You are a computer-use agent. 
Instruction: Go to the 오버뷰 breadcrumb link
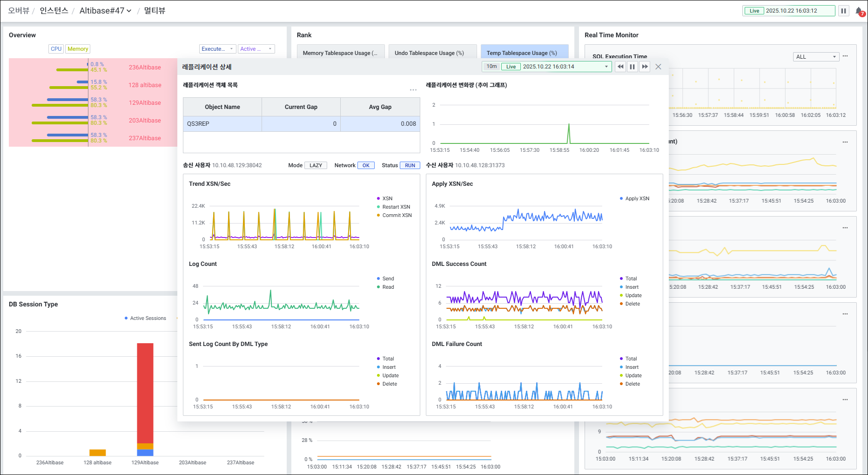[x=19, y=11]
